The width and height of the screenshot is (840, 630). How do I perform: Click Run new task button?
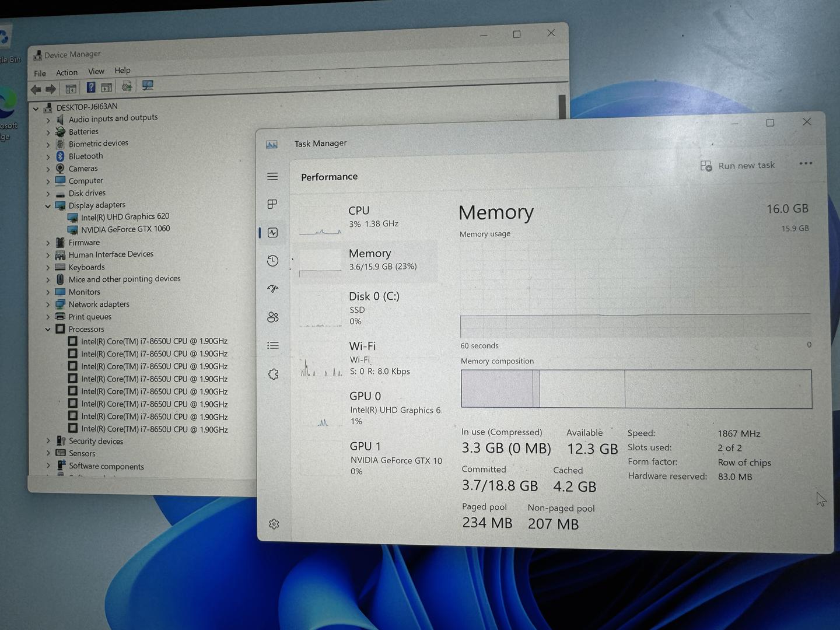[x=738, y=166]
